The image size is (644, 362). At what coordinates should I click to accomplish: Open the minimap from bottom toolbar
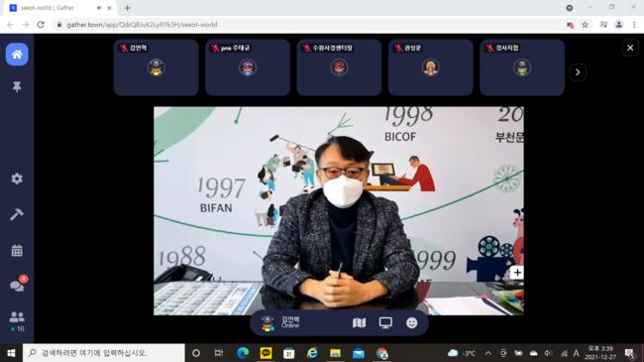tap(359, 323)
